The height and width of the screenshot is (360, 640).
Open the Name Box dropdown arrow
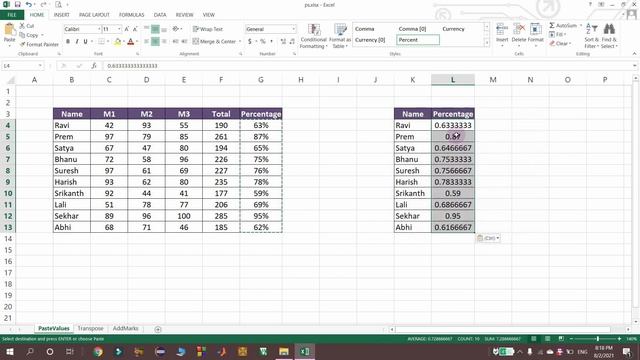tap(40, 66)
